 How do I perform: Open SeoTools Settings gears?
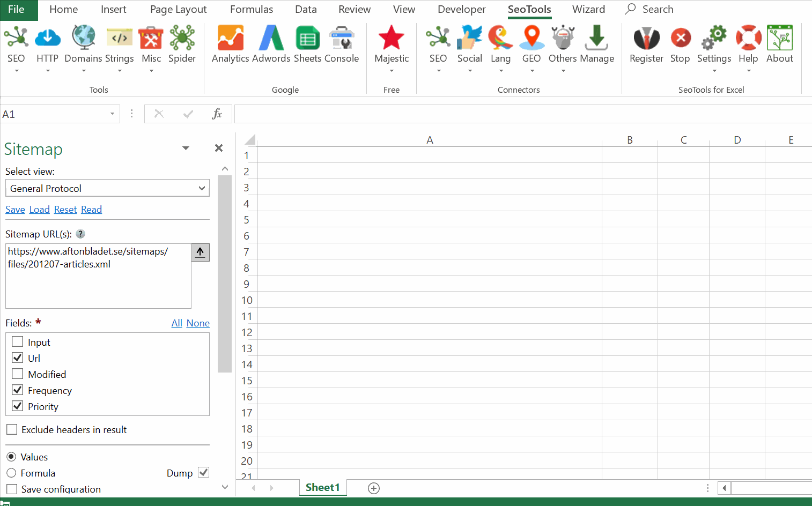(x=714, y=38)
